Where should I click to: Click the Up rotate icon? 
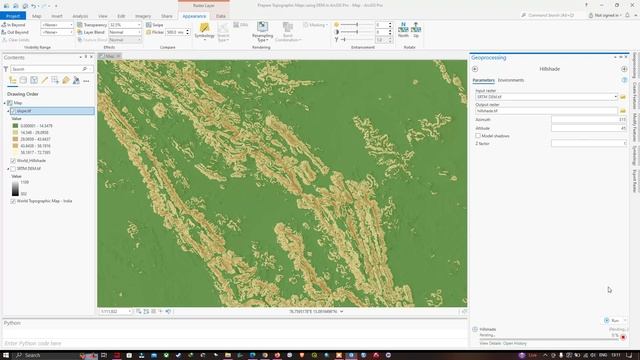pyautogui.click(x=416, y=30)
